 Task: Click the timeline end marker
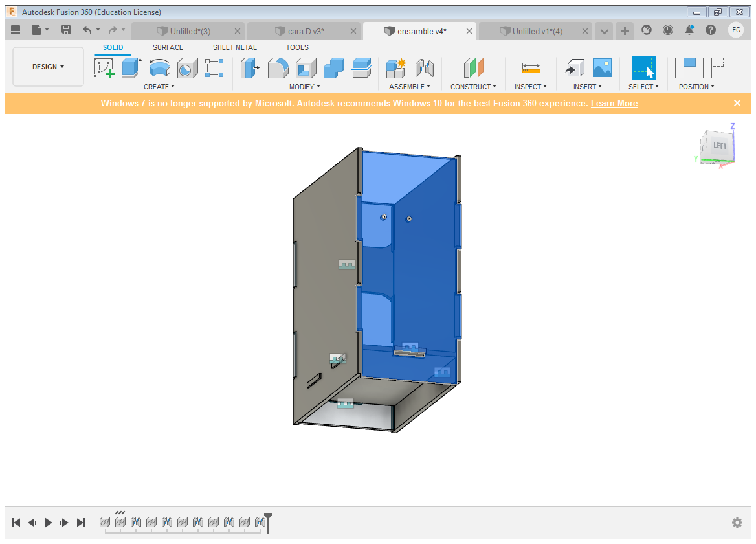point(268,523)
